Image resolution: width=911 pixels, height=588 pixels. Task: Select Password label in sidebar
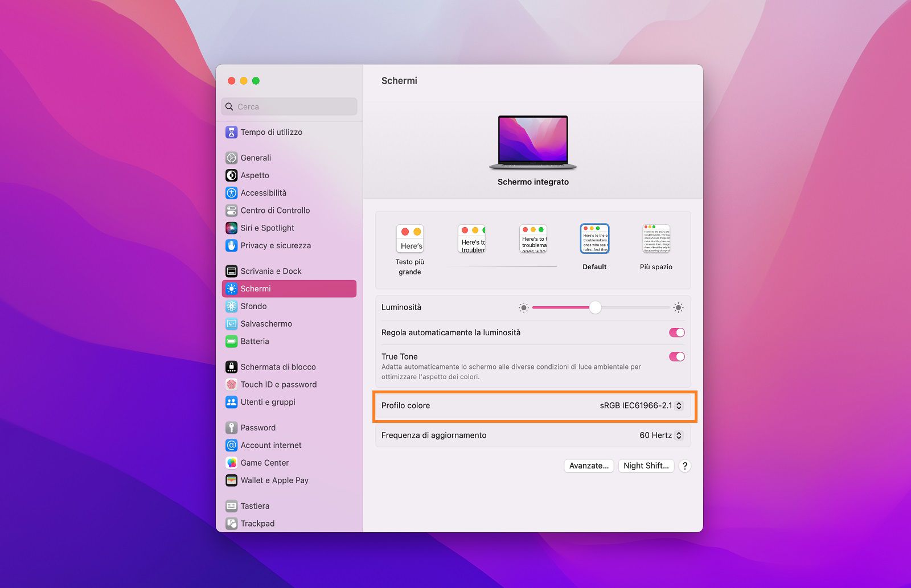tap(258, 427)
